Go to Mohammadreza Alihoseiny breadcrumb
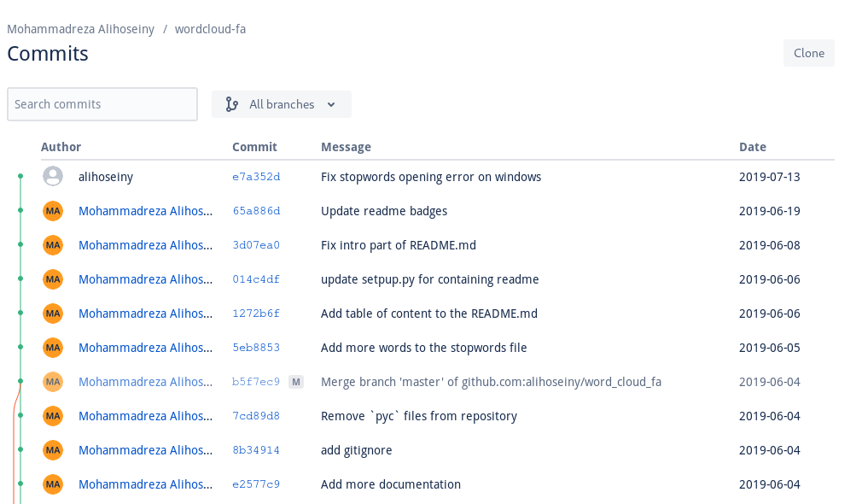 tap(81, 29)
